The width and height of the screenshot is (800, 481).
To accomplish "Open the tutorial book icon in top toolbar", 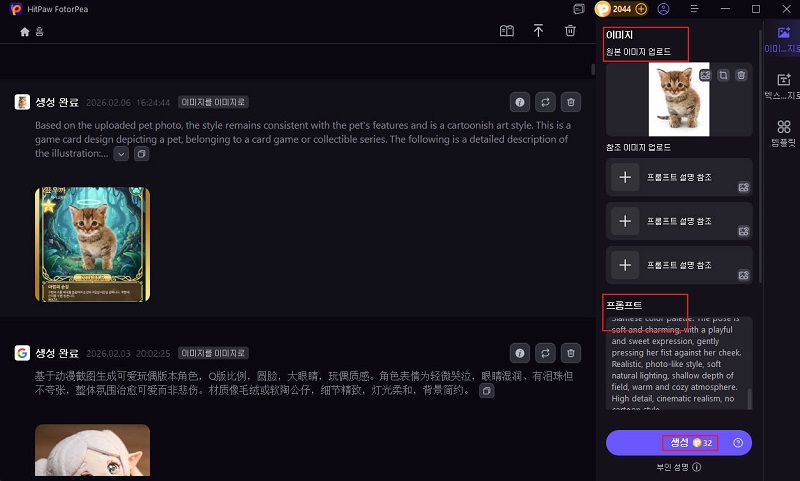I will click(507, 31).
